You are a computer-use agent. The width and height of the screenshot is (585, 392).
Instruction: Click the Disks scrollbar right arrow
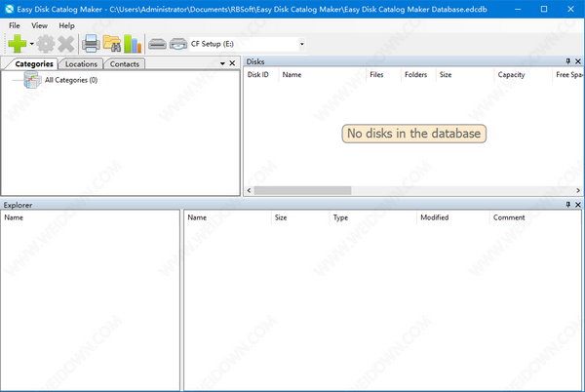578,190
